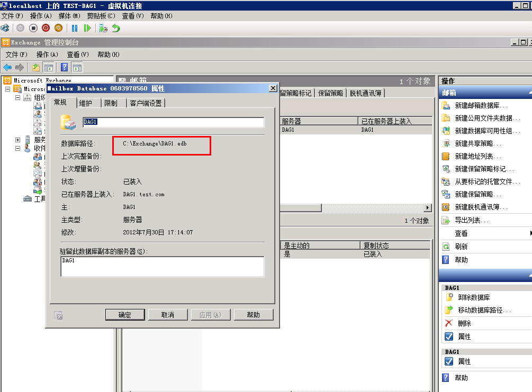Click the red X Delete (删除) action
Image resolution: width=532 pixels, height=392 pixels.
(464, 324)
